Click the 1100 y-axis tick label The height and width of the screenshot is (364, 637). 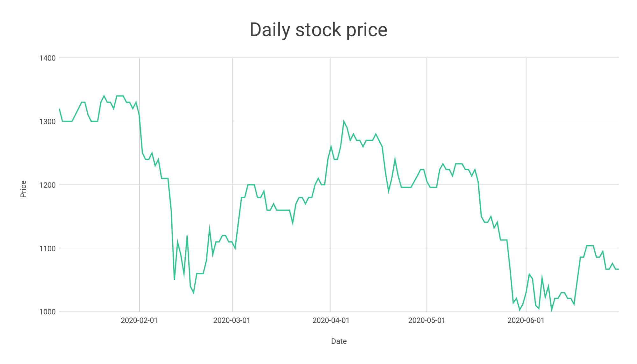(47, 248)
